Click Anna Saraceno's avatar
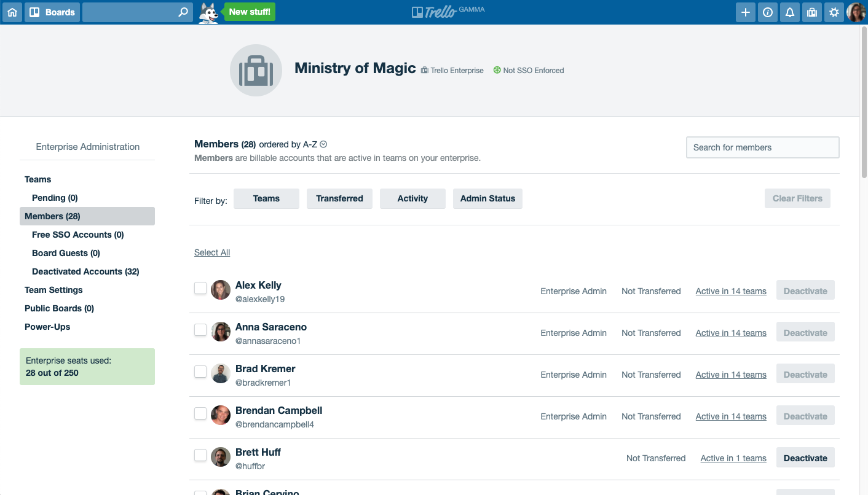Viewport: 868px width, 495px height. (x=221, y=332)
